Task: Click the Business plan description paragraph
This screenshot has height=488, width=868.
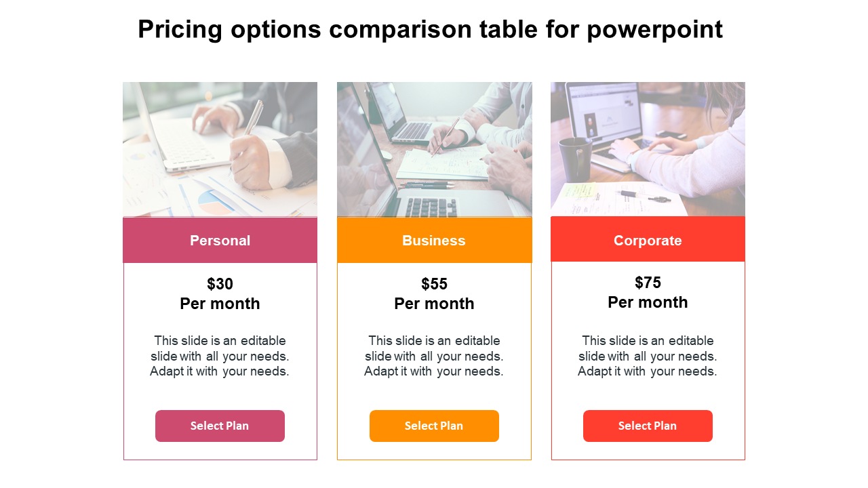Action: pyautogui.click(x=434, y=356)
